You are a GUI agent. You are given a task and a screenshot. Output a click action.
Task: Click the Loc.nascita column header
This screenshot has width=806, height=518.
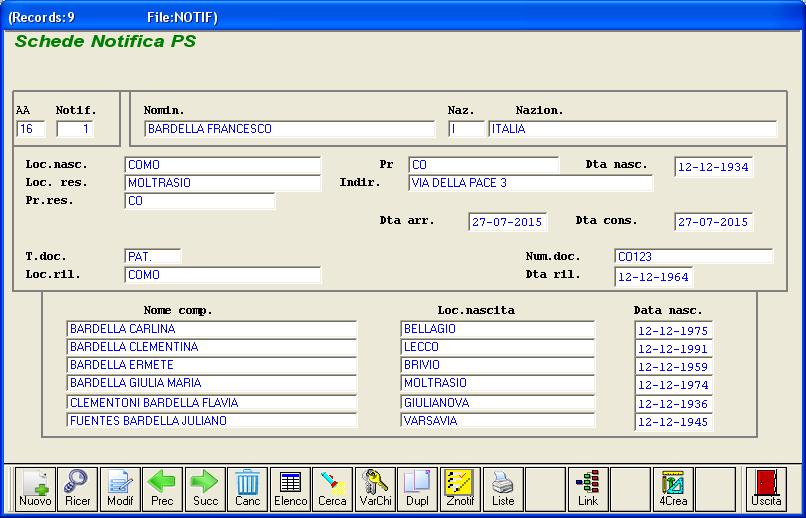pyautogui.click(x=476, y=310)
